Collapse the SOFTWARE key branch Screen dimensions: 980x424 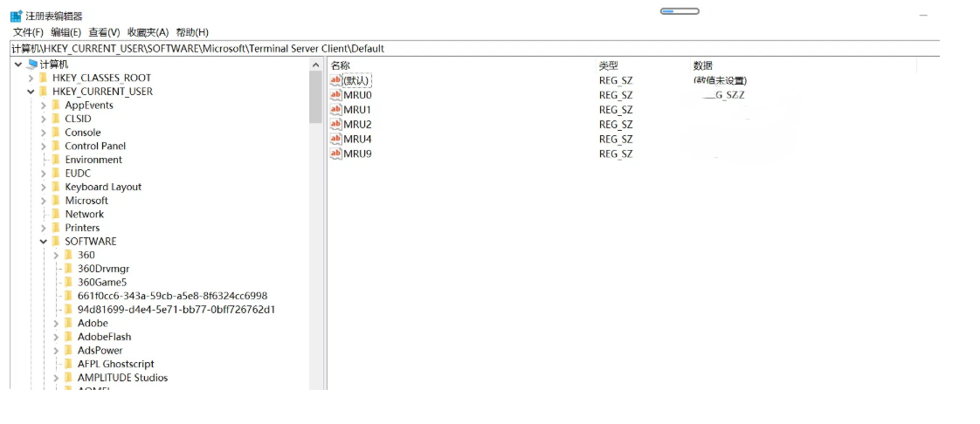[44, 242]
